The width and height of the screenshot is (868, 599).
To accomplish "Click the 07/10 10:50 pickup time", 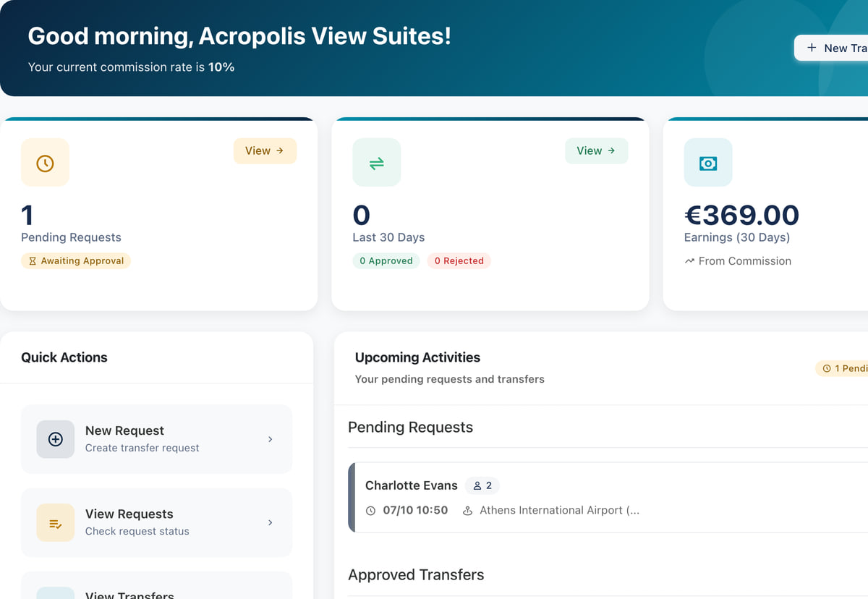I will [x=415, y=510].
